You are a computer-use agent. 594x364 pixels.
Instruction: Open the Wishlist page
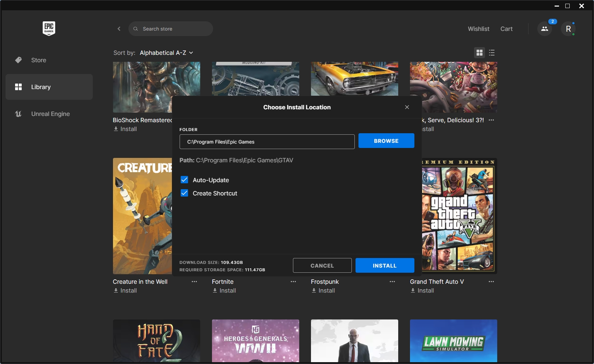point(478,29)
